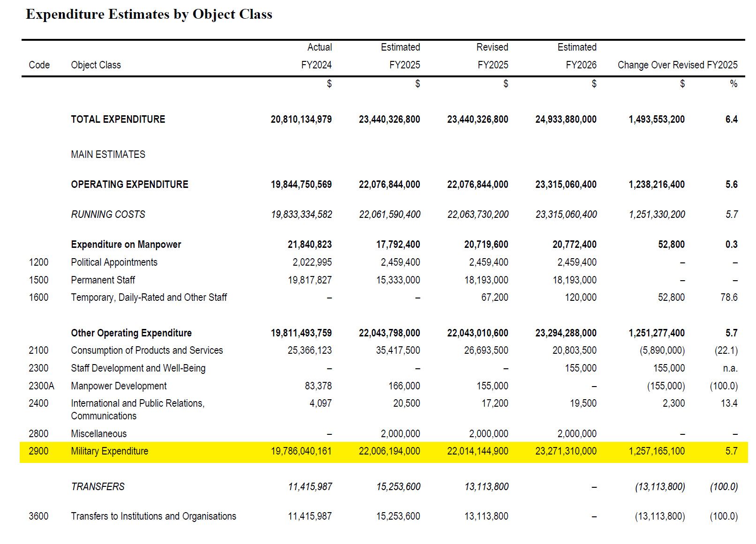Click the 'n.a.' percent value

(730, 368)
